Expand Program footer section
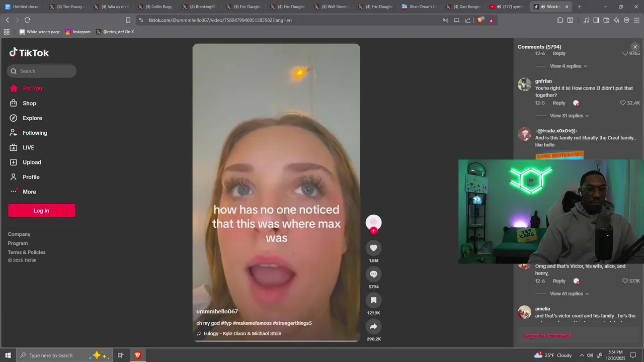This screenshot has height=362, width=644. [18, 243]
